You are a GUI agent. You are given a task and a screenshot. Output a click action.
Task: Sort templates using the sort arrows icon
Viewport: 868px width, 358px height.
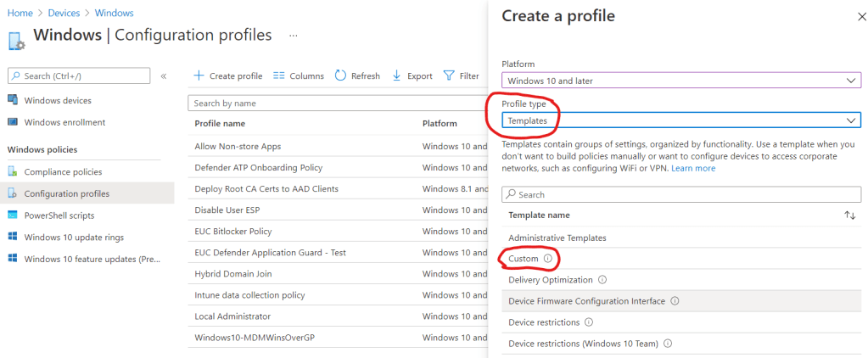[849, 215]
